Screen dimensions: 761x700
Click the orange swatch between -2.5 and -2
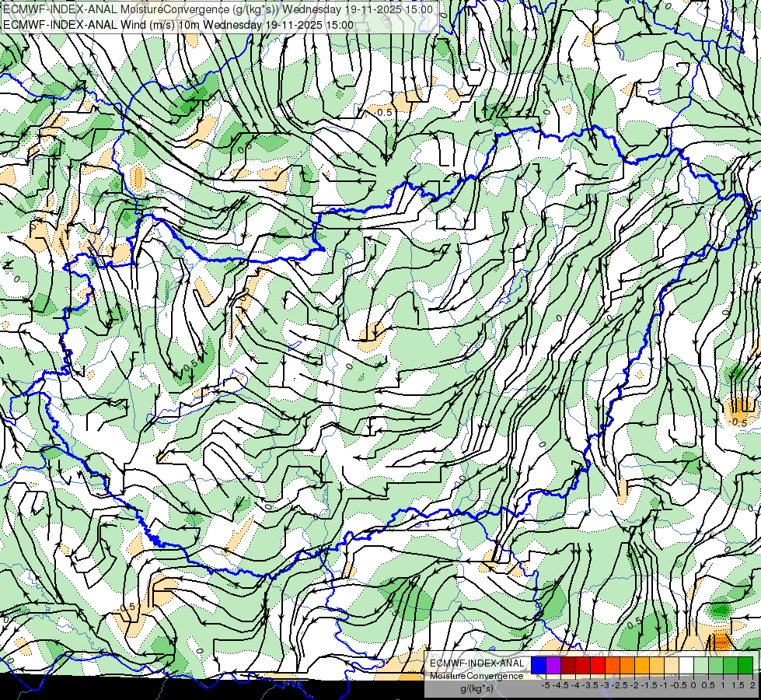click(x=627, y=666)
